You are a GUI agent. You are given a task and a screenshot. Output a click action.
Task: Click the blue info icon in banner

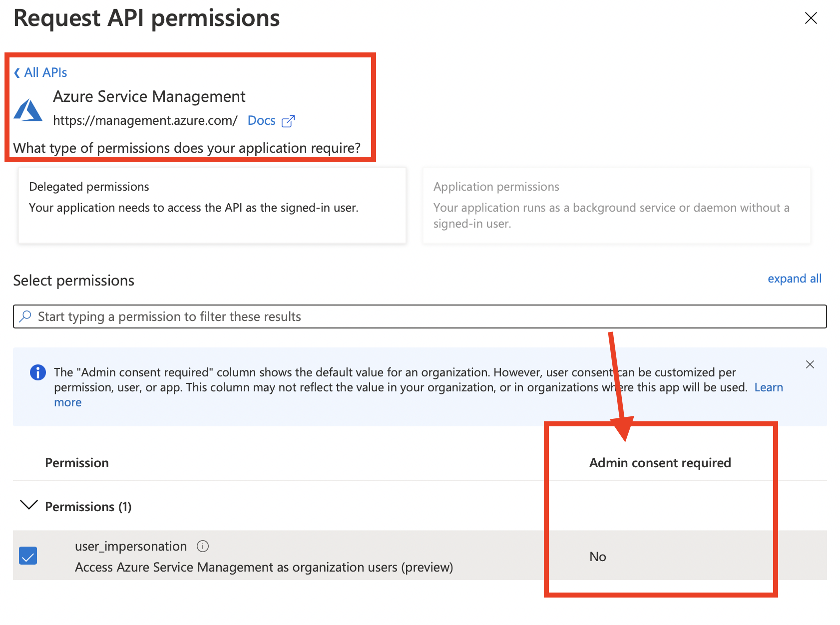tap(38, 372)
